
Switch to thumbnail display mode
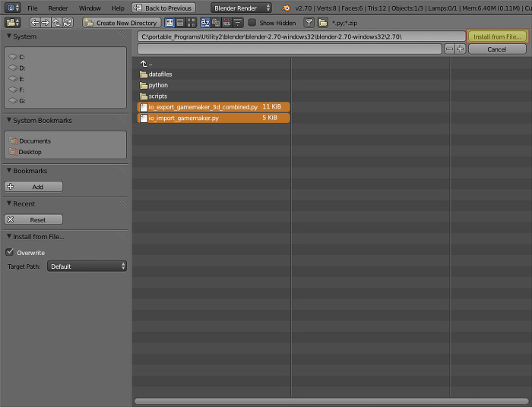[x=192, y=23]
